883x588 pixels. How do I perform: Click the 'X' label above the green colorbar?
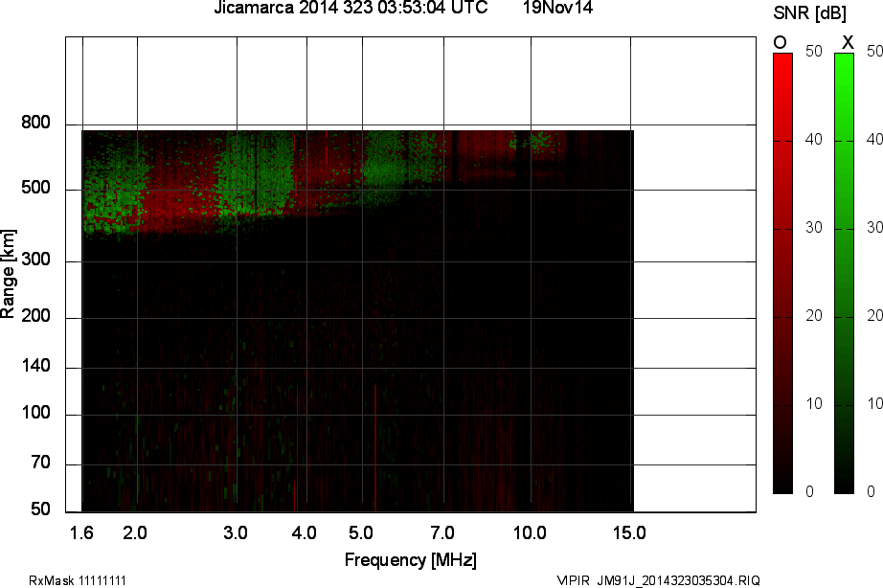tap(848, 43)
